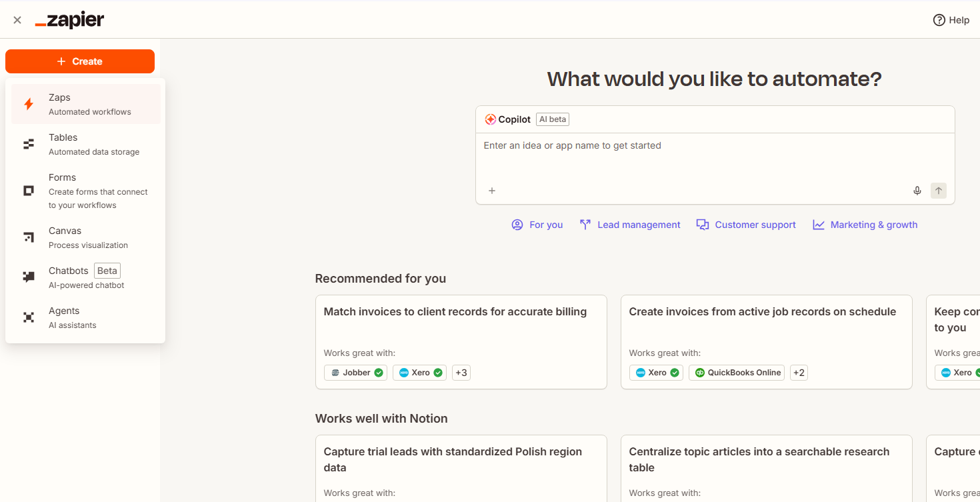Switch to Lead management suggestions
The width and height of the screenshot is (980, 502).
pyautogui.click(x=630, y=225)
